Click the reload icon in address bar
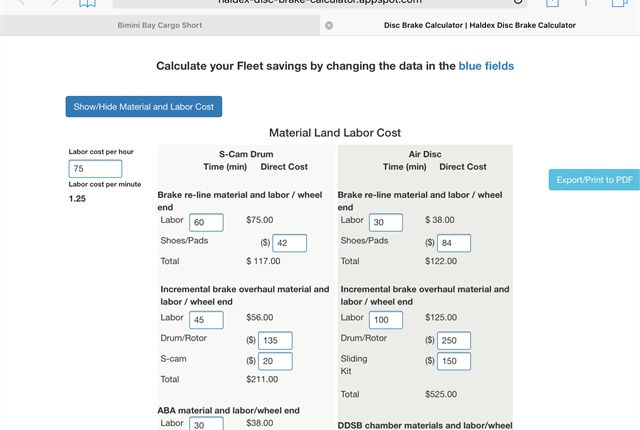640x430 pixels. pos(518,2)
